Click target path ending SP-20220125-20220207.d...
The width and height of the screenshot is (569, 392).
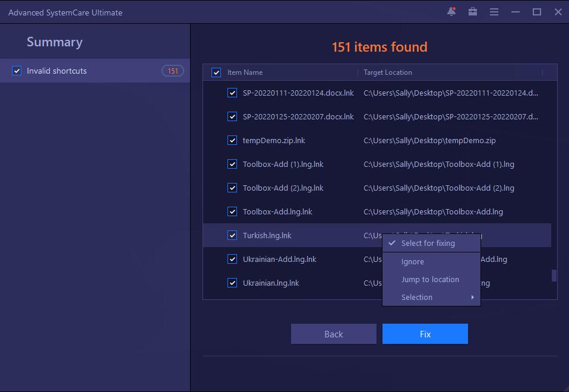(451, 116)
